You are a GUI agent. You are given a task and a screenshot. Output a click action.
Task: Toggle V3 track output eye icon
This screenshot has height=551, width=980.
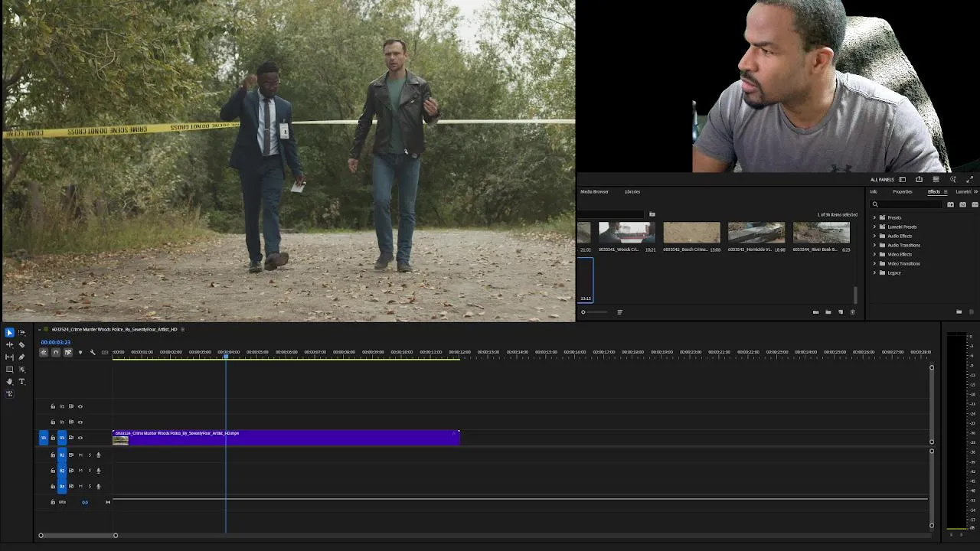click(80, 406)
